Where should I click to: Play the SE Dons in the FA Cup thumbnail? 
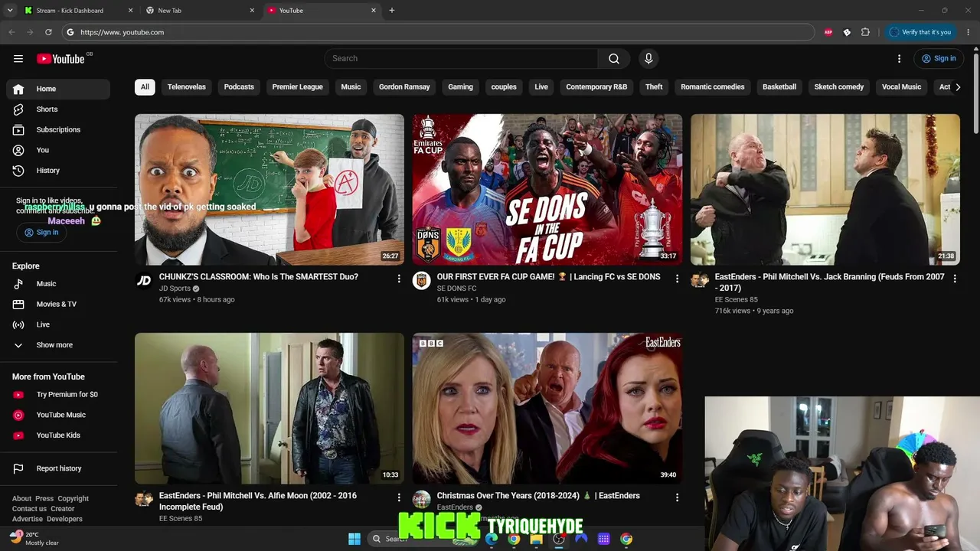547,190
